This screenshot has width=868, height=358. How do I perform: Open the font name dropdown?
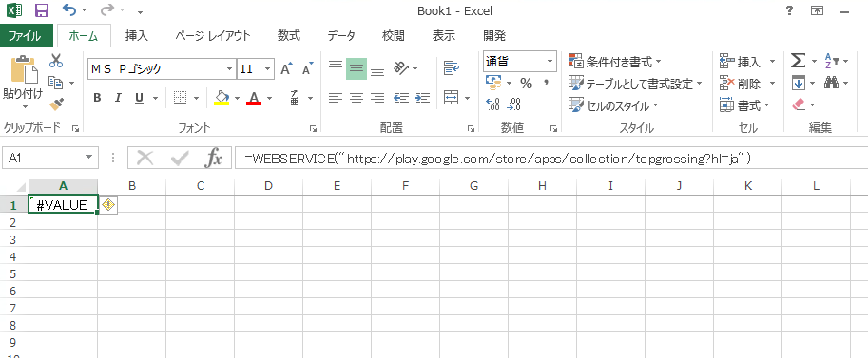(x=230, y=69)
